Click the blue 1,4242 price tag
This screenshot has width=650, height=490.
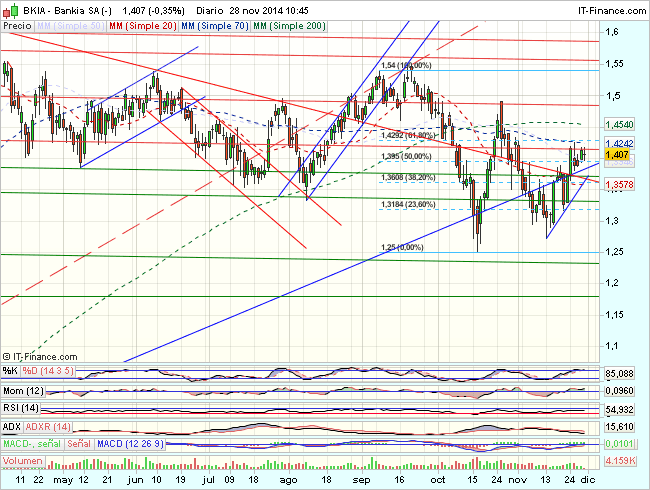click(x=620, y=143)
